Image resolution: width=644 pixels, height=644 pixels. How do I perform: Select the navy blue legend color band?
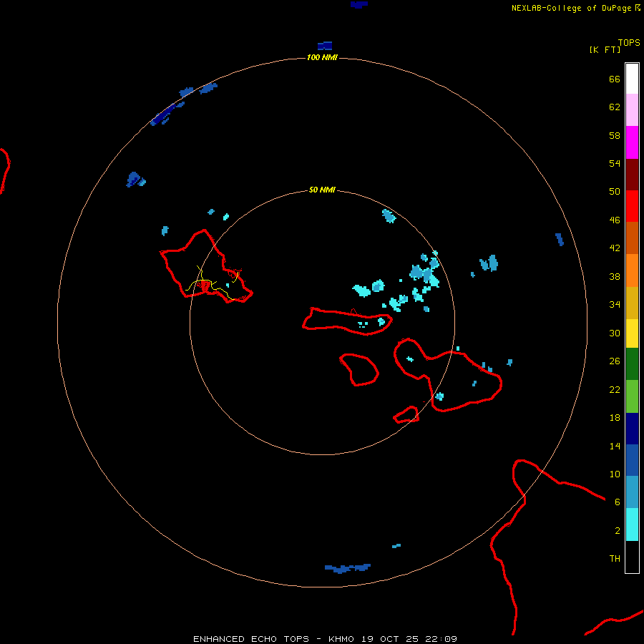point(632,429)
